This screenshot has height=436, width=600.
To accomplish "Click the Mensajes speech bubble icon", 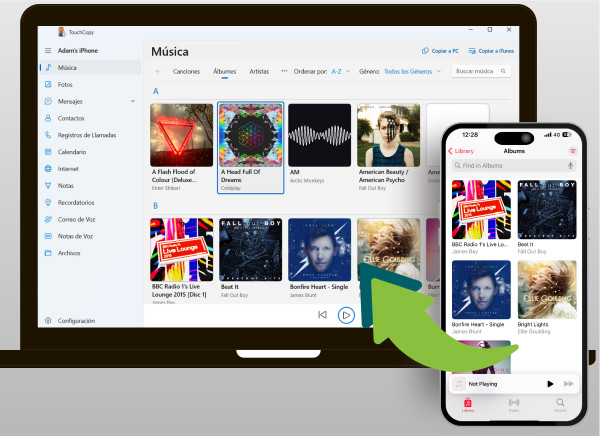I will tap(48, 101).
